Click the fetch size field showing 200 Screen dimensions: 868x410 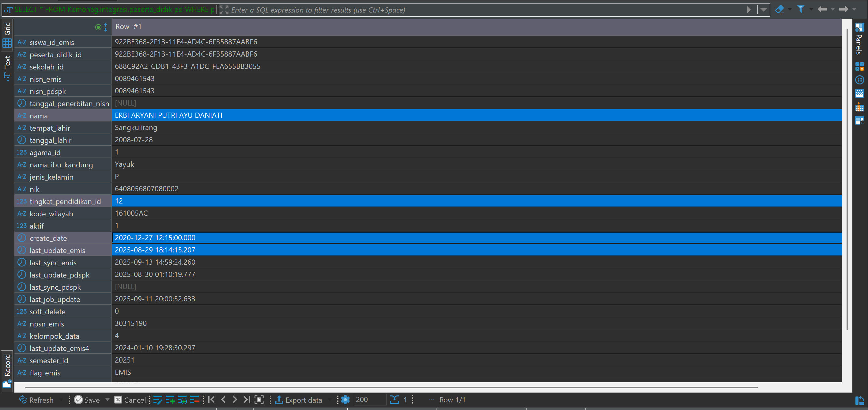tap(369, 400)
